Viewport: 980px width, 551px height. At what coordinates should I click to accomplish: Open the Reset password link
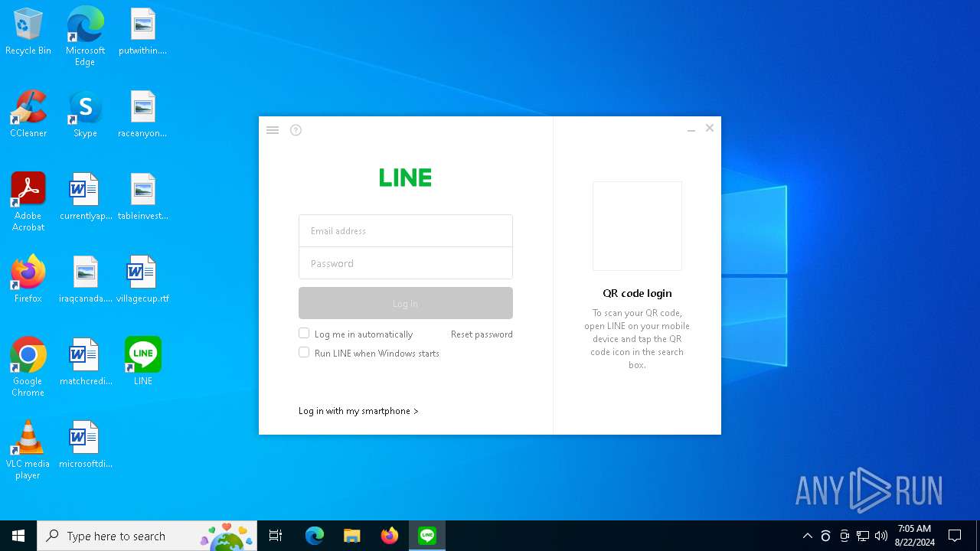(x=482, y=334)
